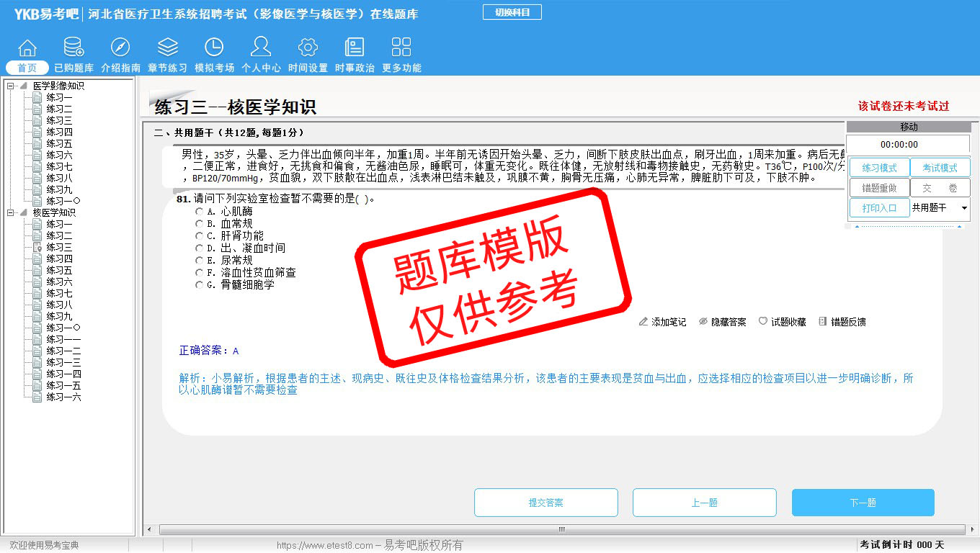Open the 首页 home icon
The height and width of the screenshot is (553, 980).
coord(27,48)
